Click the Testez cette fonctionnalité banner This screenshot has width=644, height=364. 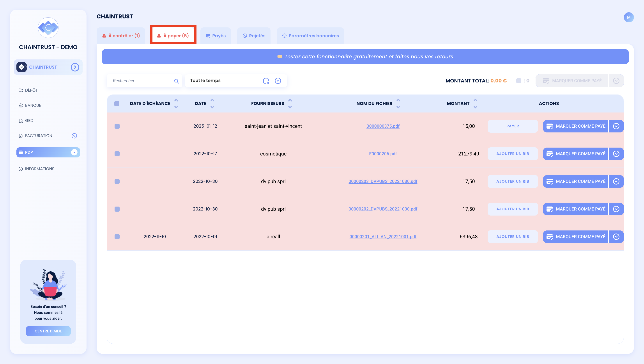(x=365, y=57)
